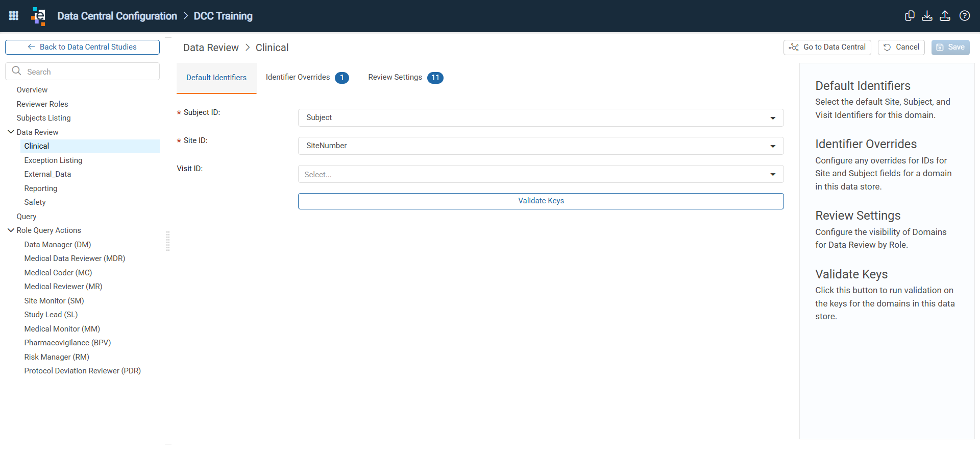Click the sidebar resize grip handle
The height and width of the screenshot is (449, 980).
(168, 241)
